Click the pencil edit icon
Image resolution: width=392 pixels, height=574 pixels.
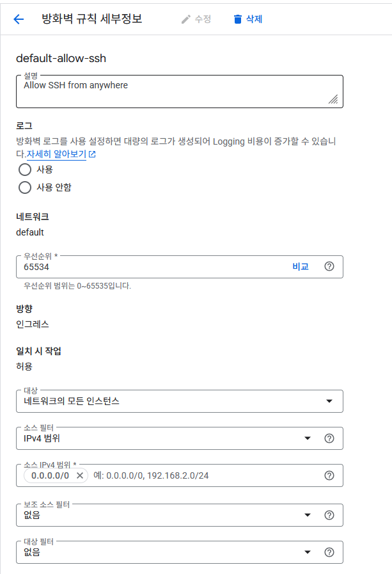pyautogui.click(x=185, y=19)
